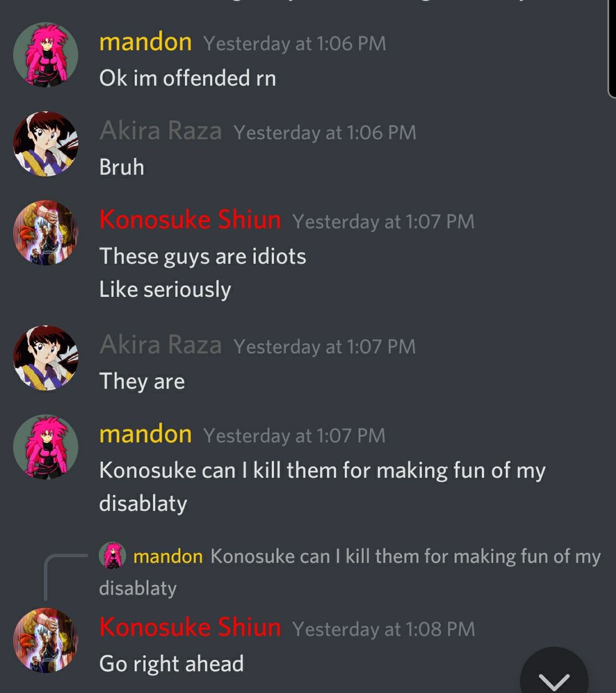616x693 pixels.
Task: Select the 'These guys are idiots' message
Action: point(203,256)
